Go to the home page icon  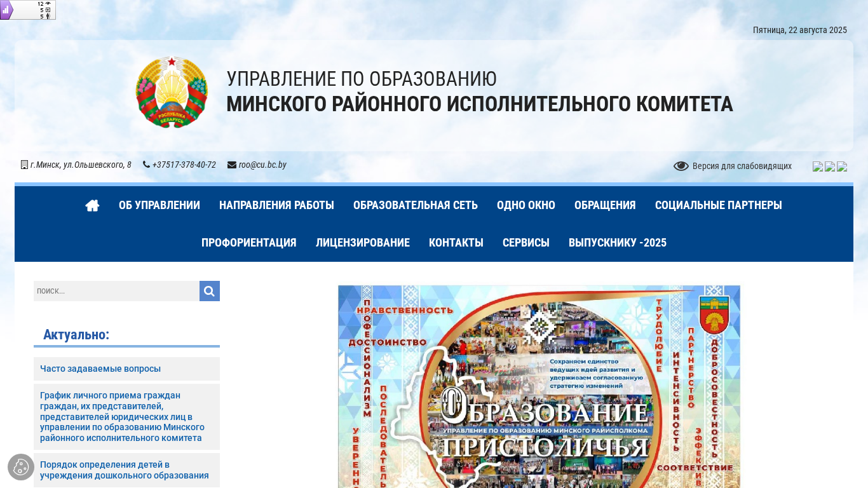92,205
